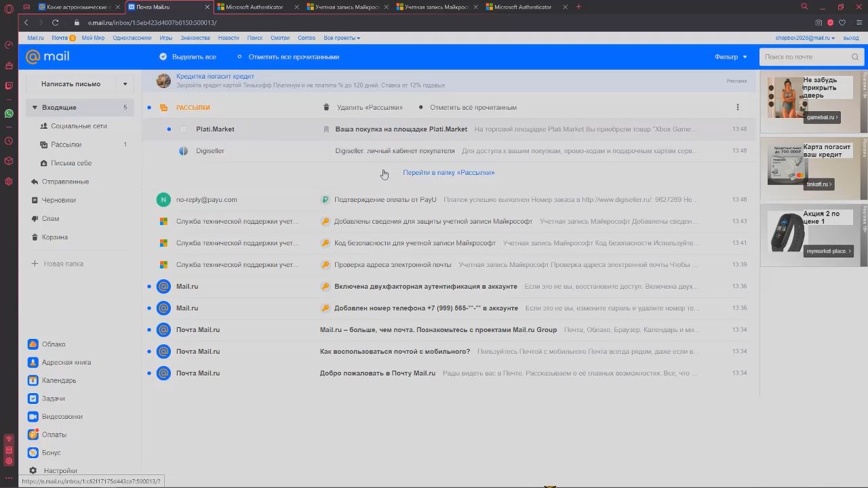Toggle the unread dot on the Mail.ru – больше, чем почта email
868x488 pixels.
pyautogui.click(x=149, y=329)
